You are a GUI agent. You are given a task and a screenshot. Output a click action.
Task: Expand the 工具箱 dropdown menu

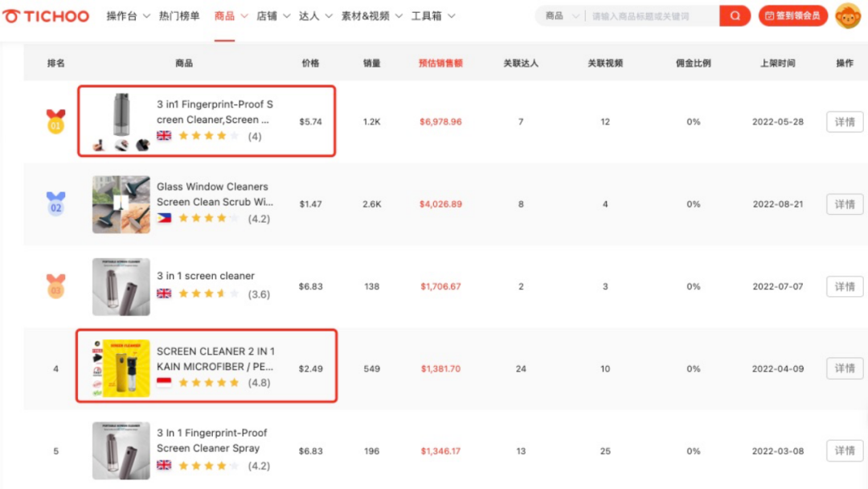coord(433,16)
